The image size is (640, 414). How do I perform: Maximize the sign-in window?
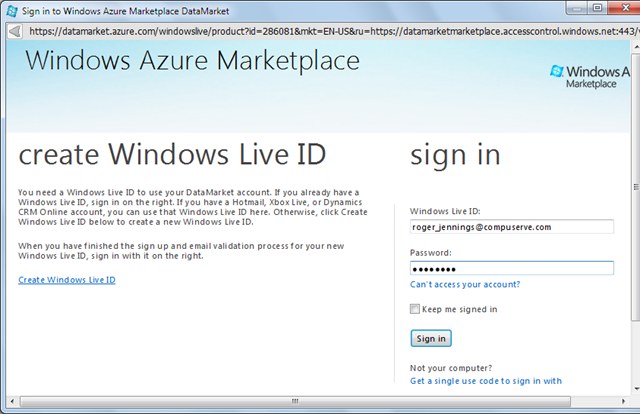click(597, 8)
